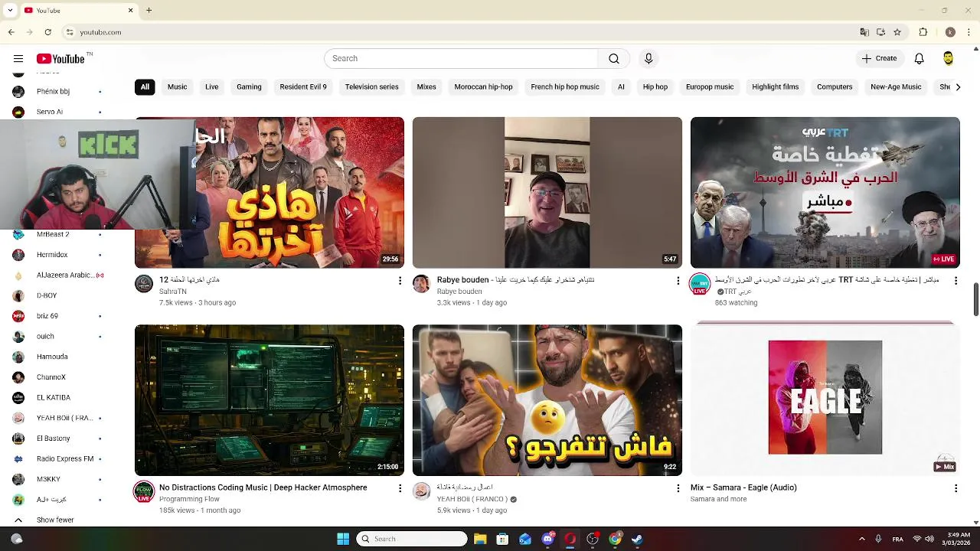Open File Explorer from taskbar
This screenshot has height=551, width=980.
pos(480,539)
